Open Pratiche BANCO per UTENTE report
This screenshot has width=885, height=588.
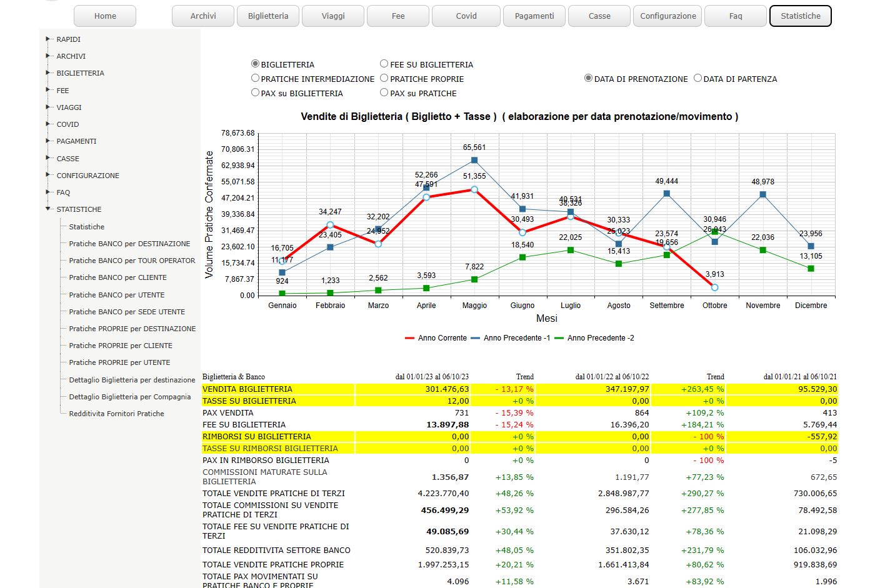[x=117, y=295]
